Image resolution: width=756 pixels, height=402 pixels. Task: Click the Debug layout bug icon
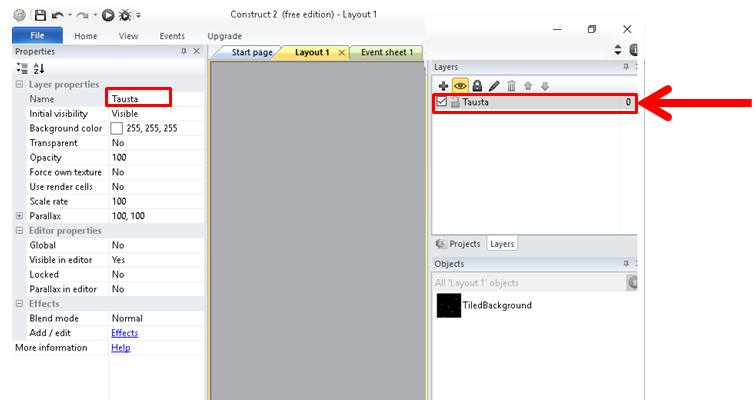(126, 15)
